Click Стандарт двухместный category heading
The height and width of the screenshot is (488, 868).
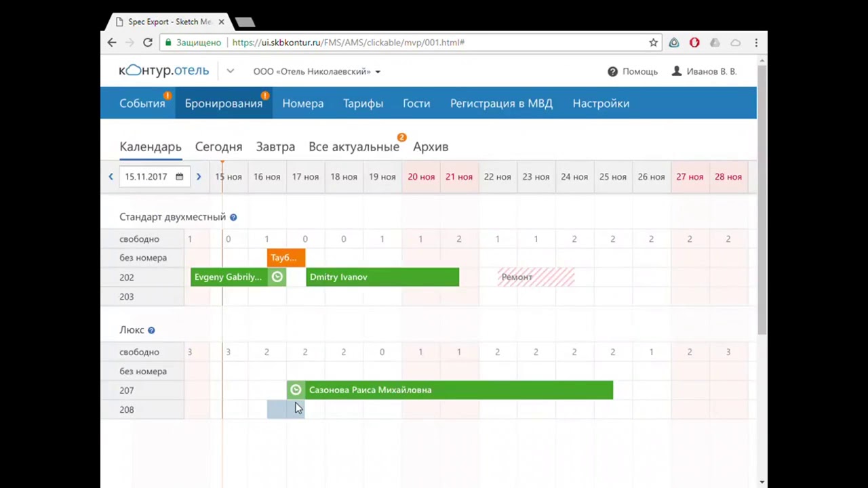pos(172,217)
